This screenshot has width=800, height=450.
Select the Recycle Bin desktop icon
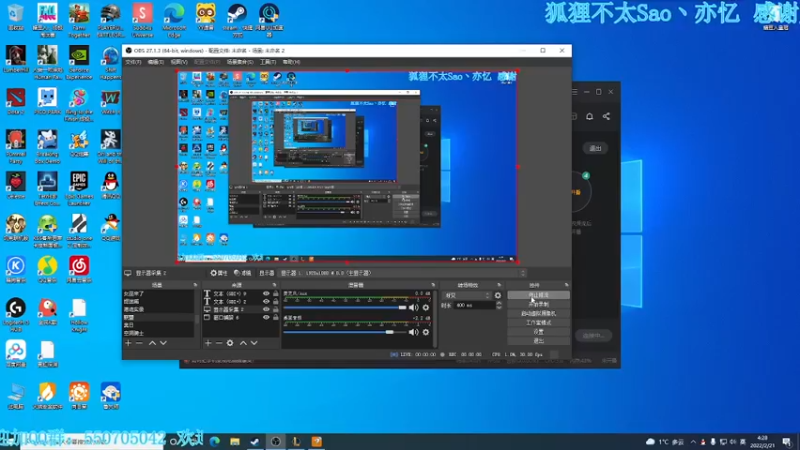click(x=16, y=18)
